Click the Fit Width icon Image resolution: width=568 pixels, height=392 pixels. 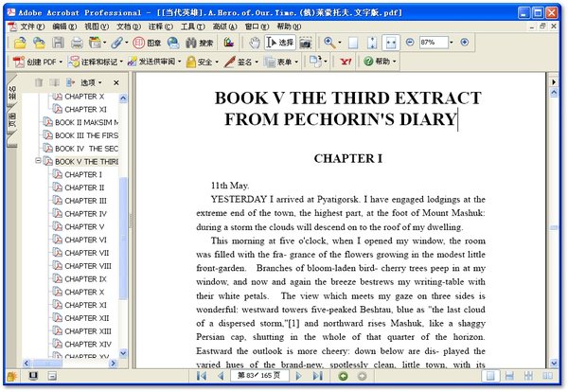click(390, 43)
